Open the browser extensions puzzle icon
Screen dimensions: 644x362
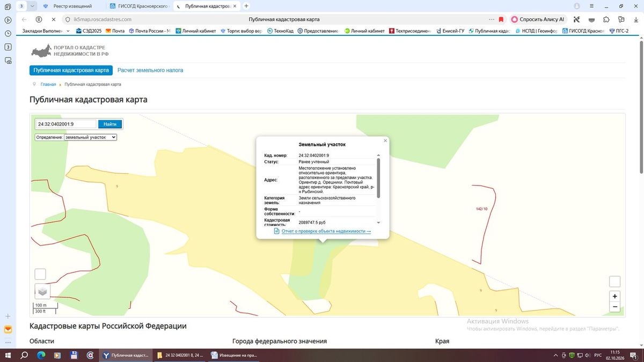(606, 19)
